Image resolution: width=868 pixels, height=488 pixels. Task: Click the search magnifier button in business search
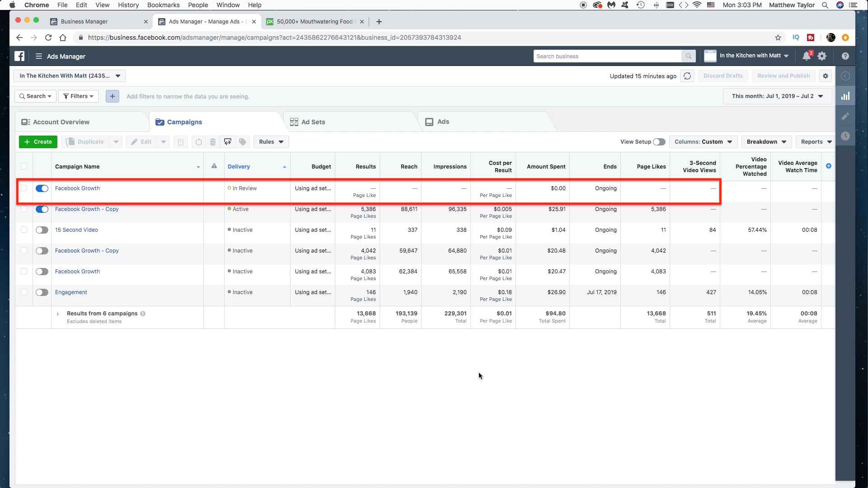coord(688,56)
